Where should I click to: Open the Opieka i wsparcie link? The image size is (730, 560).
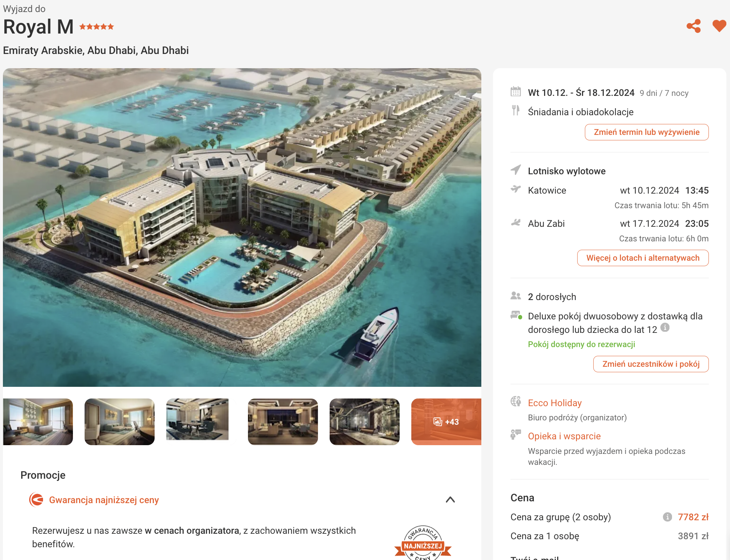coord(564,436)
